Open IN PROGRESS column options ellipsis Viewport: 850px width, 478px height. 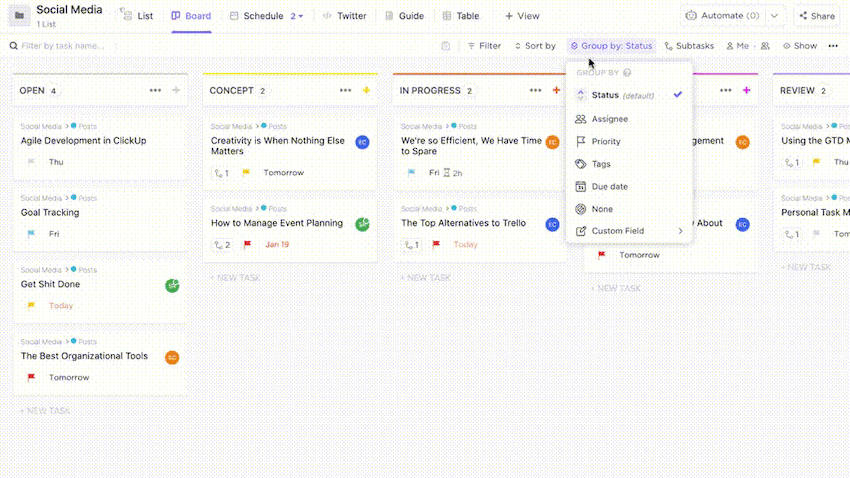pos(536,91)
